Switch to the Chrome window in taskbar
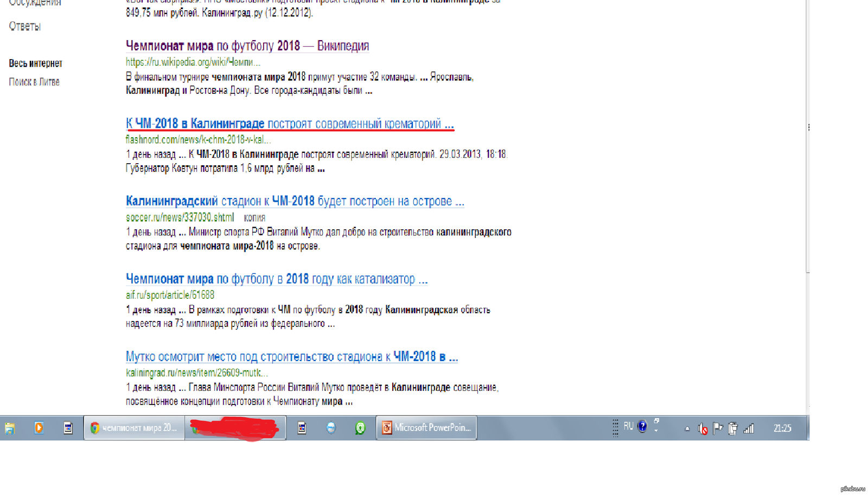The width and height of the screenshot is (868, 495). pyautogui.click(x=133, y=428)
